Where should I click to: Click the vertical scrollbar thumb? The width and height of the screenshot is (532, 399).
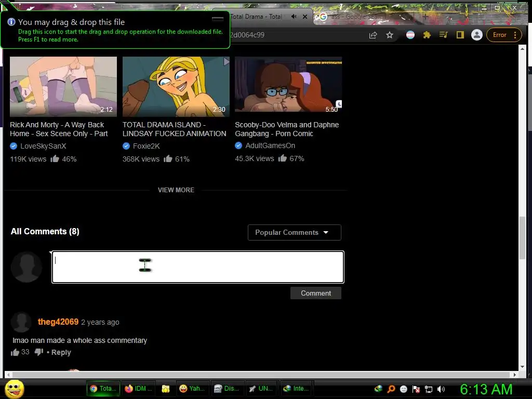click(522, 238)
